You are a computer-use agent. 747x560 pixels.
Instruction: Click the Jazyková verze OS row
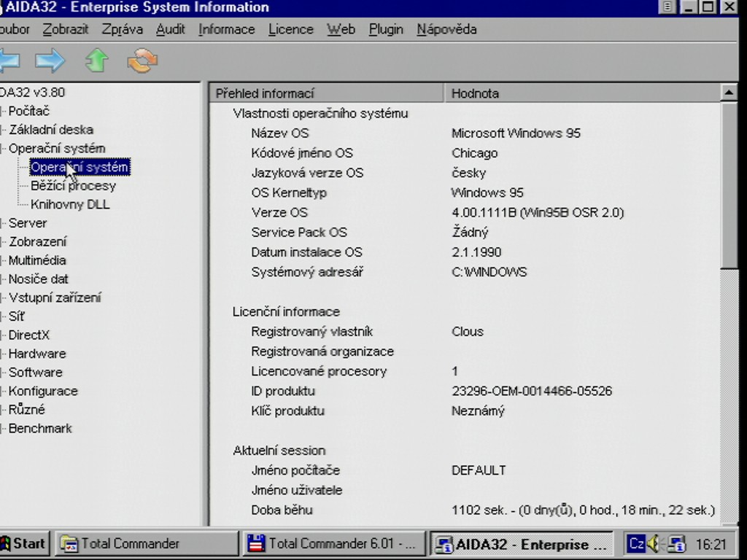pos(465,173)
